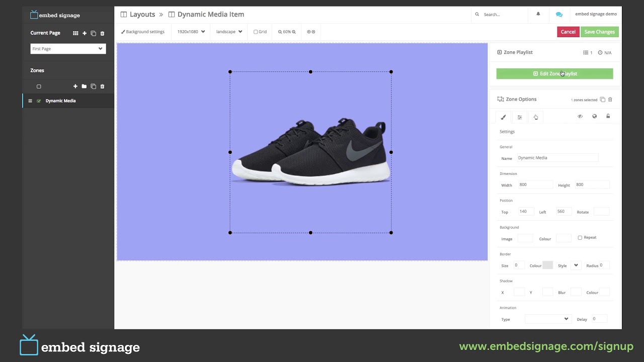Open the page grid view icon
Viewport: 644px width, 362px height.
click(x=75, y=33)
